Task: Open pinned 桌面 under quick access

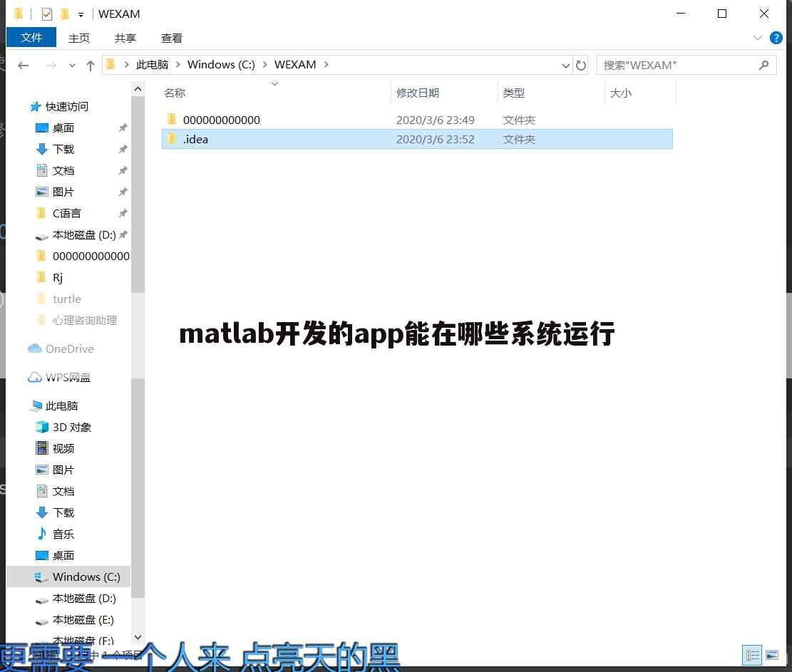Action: point(63,128)
